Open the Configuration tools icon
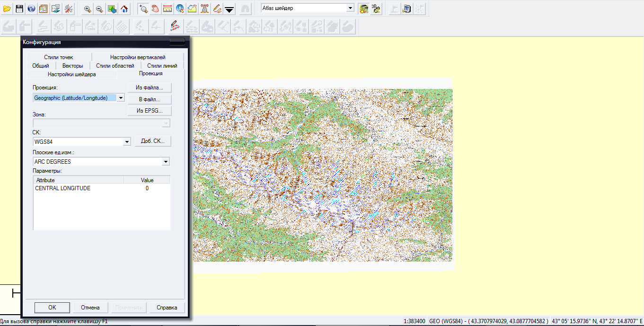The image size is (644, 326). tap(69, 9)
